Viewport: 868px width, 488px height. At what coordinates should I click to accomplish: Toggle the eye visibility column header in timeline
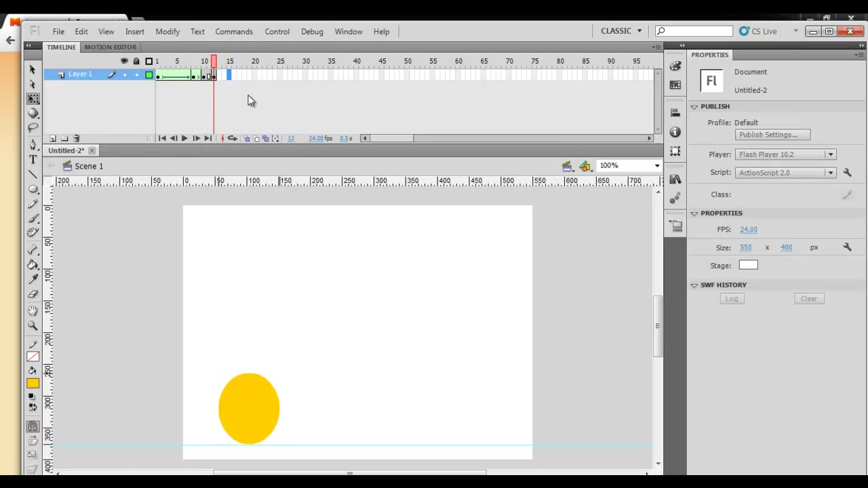tap(124, 61)
